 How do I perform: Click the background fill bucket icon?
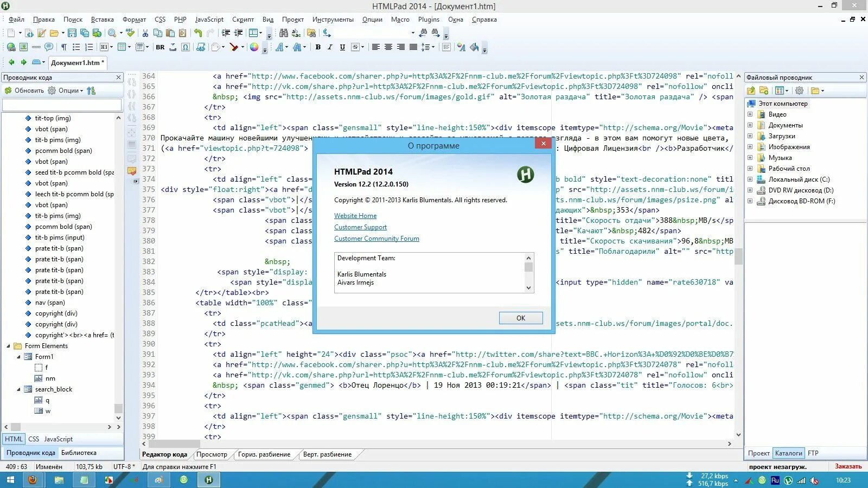coord(474,47)
